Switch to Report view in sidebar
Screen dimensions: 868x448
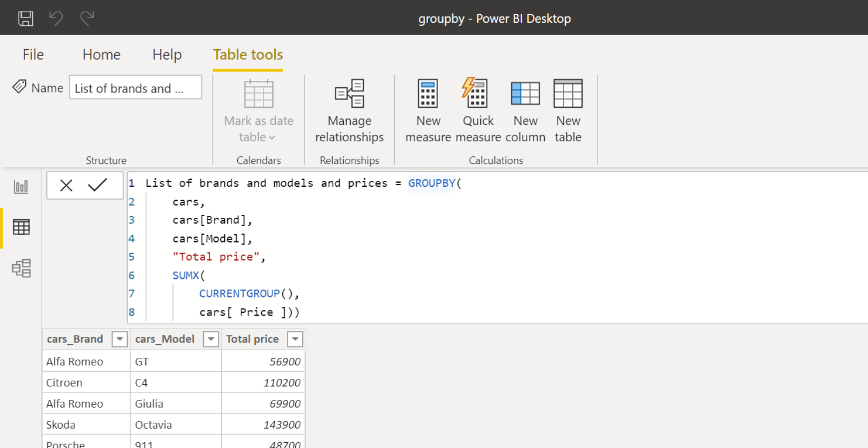[x=21, y=187]
